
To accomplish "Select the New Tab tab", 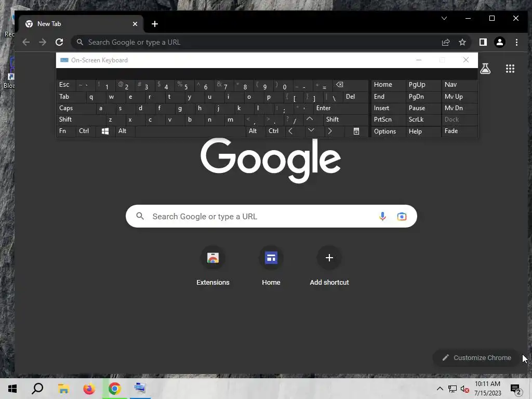I will pos(82,24).
